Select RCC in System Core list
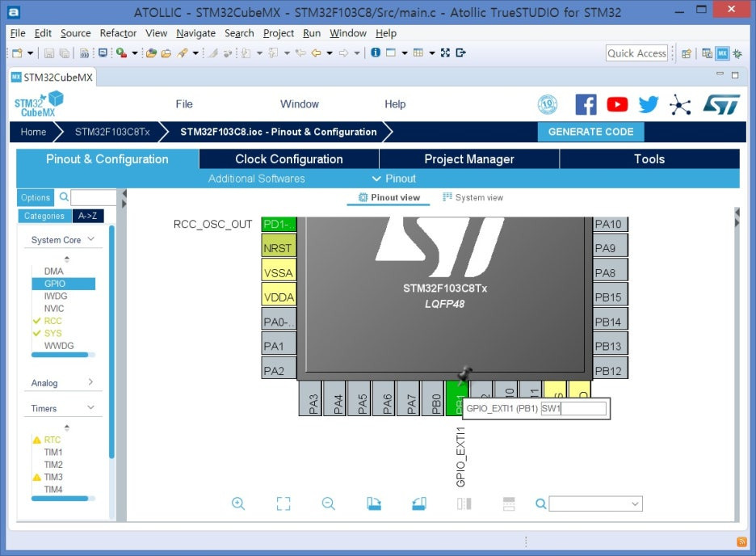The image size is (756, 556). pyautogui.click(x=53, y=321)
